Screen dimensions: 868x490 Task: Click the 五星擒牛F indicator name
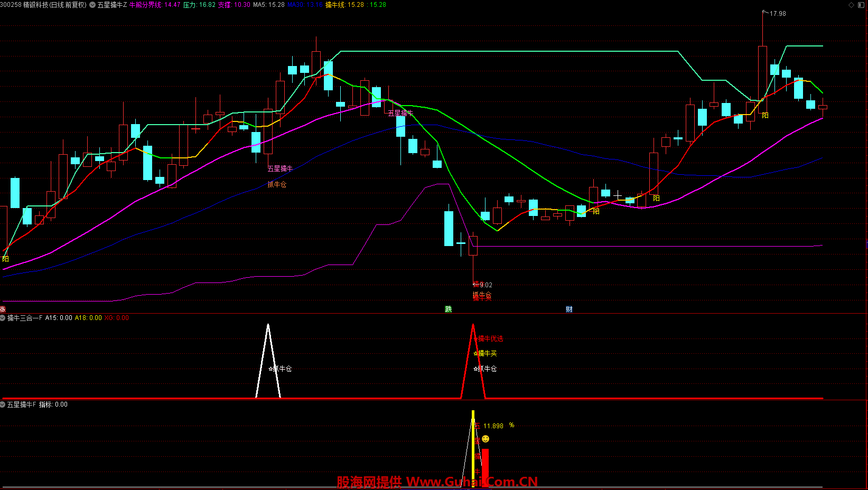click(22, 404)
